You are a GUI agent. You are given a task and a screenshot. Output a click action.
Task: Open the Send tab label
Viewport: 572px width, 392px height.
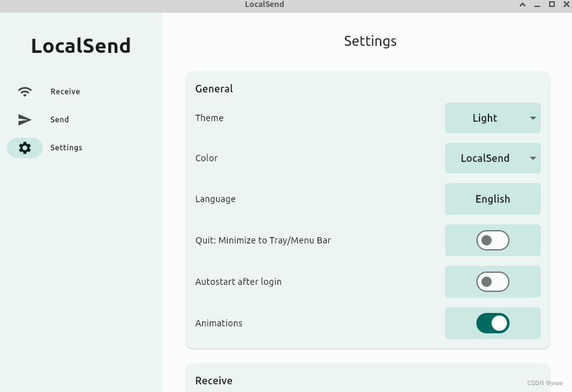(x=59, y=120)
